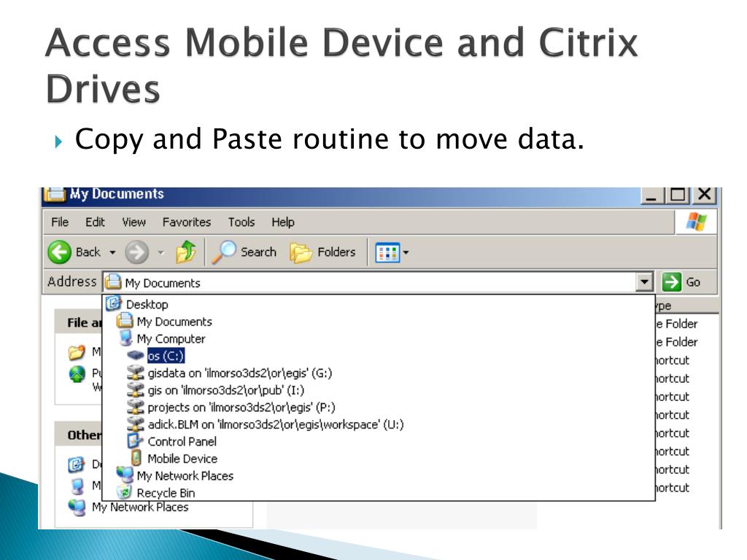
Task: Click the os (C:) drive icon
Action: click(x=136, y=355)
